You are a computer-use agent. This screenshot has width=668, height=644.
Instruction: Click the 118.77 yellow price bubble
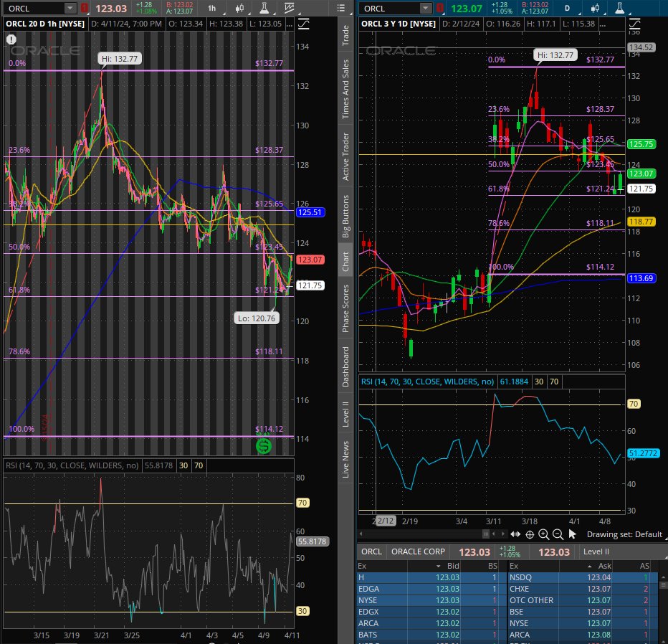pyautogui.click(x=641, y=222)
